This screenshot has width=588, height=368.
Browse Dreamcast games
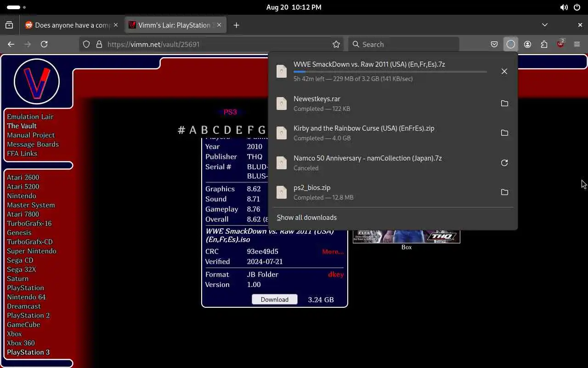pyautogui.click(x=24, y=306)
